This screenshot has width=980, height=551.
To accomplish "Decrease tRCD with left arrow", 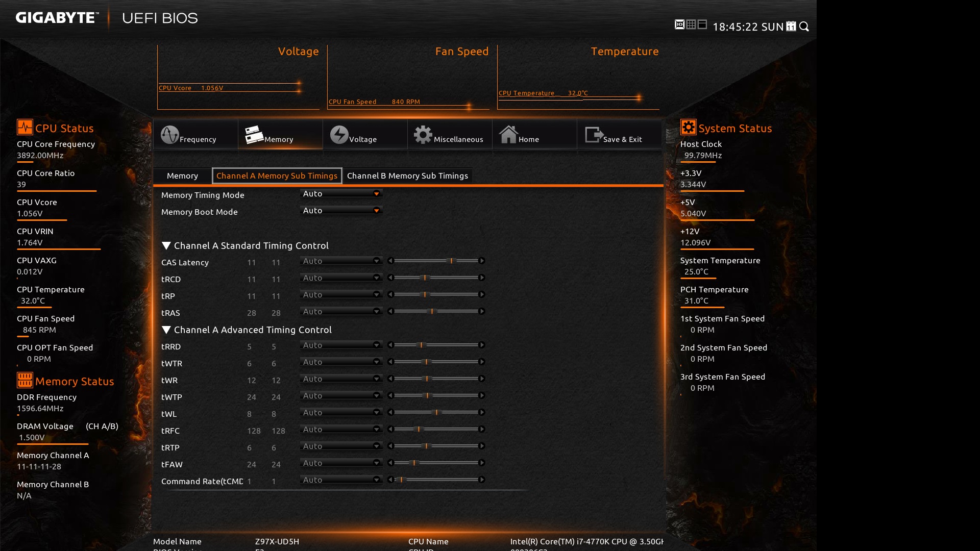I will click(x=390, y=278).
